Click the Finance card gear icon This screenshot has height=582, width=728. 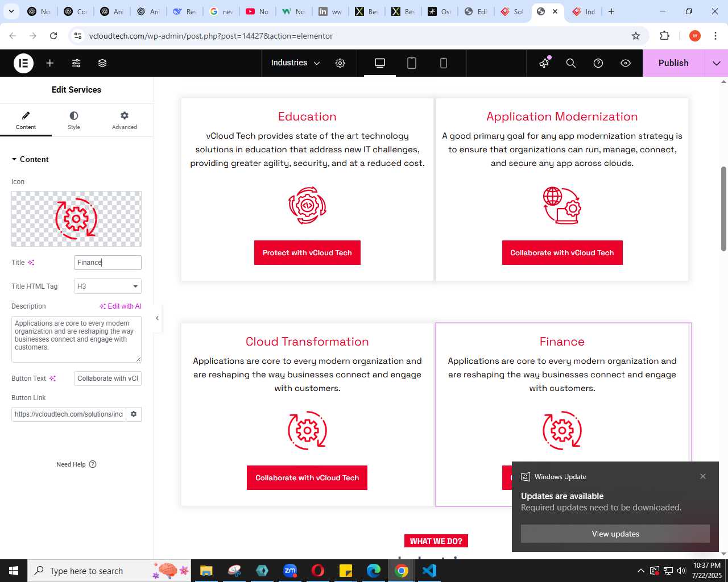point(562,430)
